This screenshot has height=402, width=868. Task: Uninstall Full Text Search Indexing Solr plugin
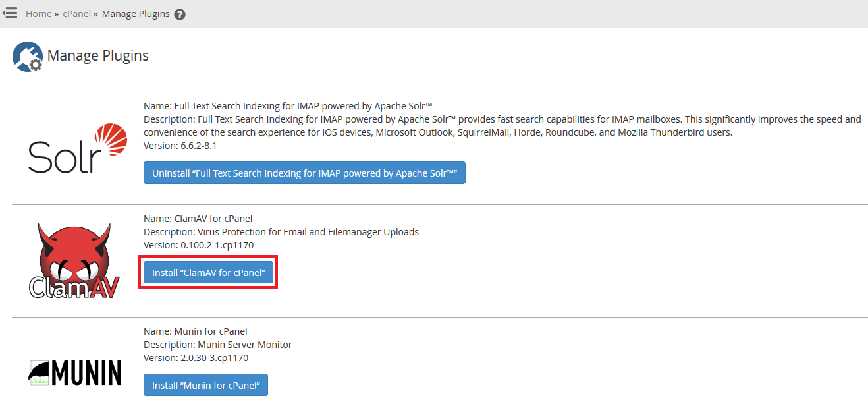[304, 173]
